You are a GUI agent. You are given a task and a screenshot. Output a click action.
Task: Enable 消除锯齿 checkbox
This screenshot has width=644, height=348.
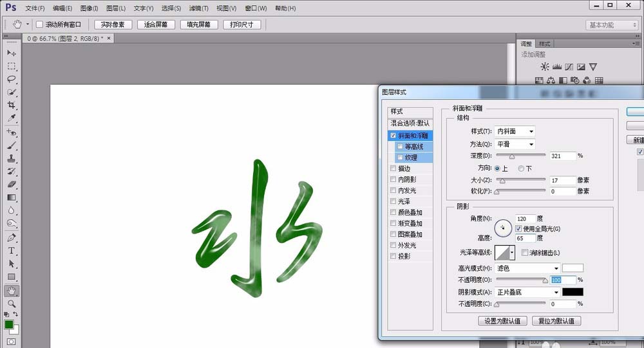pyautogui.click(x=524, y=253)
